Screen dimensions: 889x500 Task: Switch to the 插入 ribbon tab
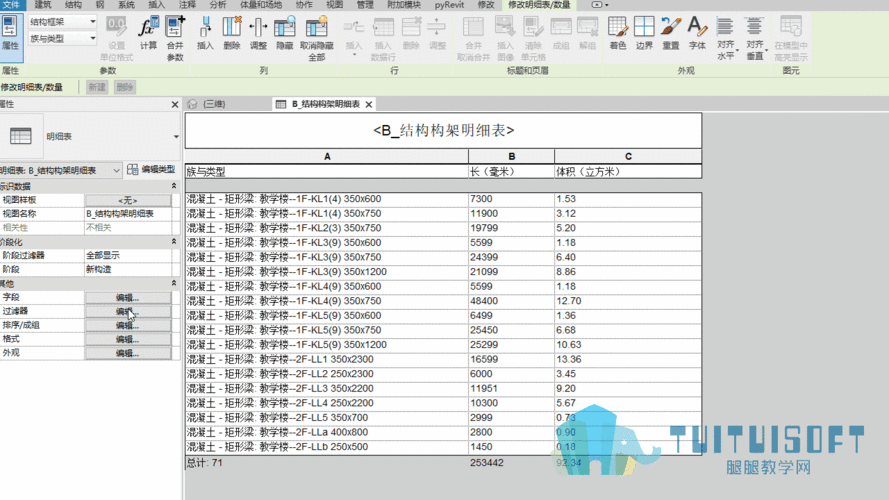tap(157, 5)
